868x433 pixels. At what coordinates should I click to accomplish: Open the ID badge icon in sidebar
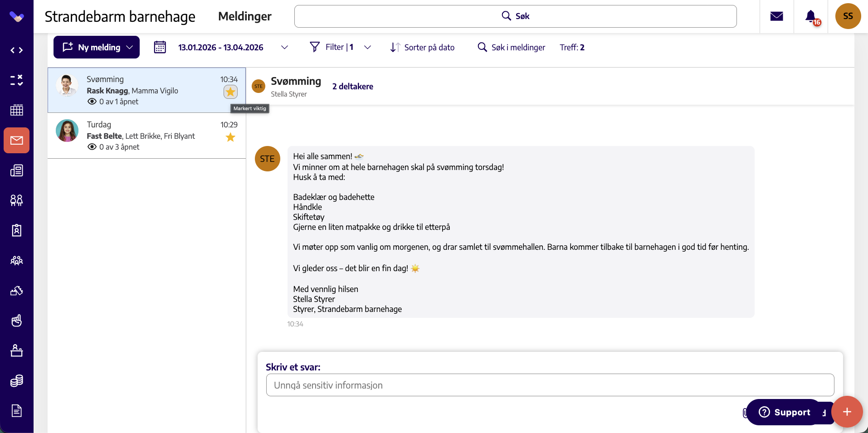pyautogui.click(x=17, y=230)
